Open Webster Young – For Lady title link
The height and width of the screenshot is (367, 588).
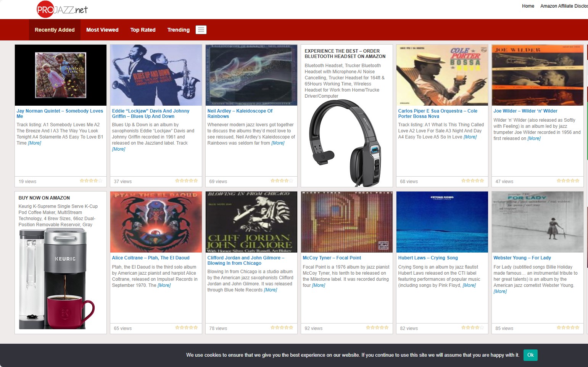click(x=522, y=258)
